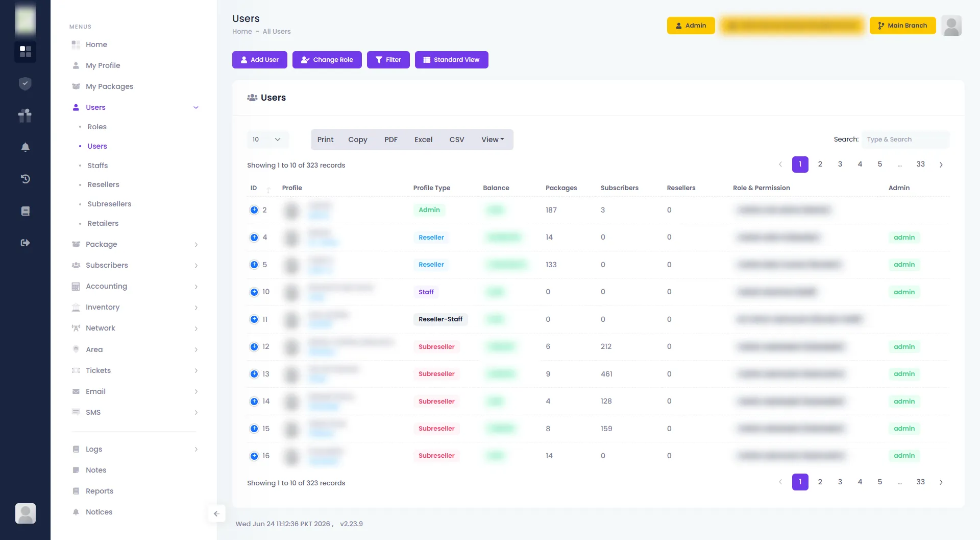Switch to Standard View button

point(451,60)
